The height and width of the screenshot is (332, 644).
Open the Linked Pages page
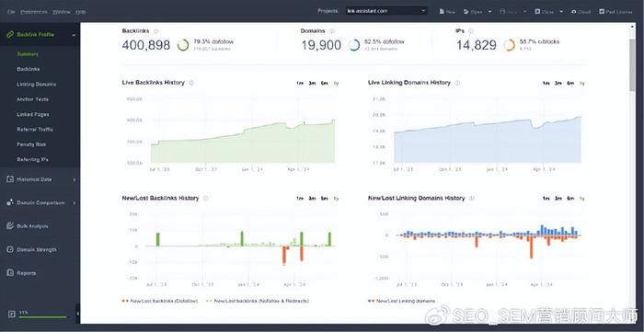tap(32, 114)
